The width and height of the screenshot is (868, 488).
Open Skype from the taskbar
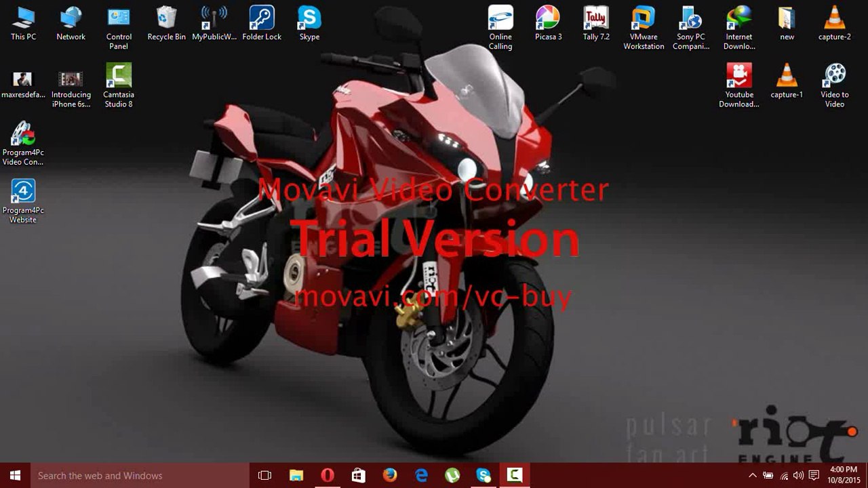[484, 476]
